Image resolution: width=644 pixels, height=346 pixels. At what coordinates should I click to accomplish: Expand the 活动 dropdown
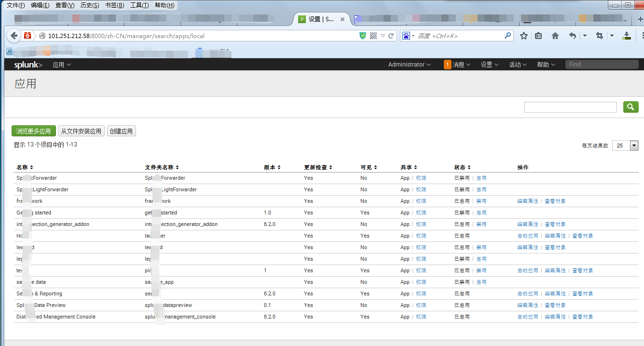518,65
